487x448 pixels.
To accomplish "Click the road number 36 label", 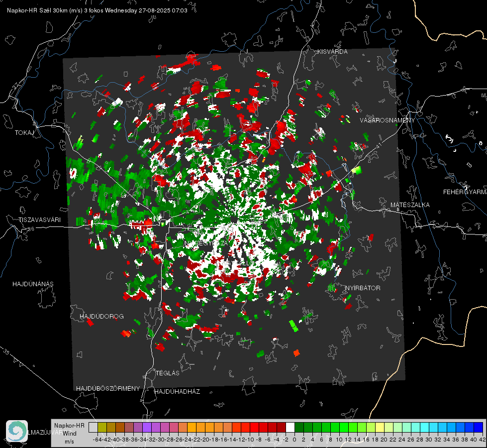I will [x=31, y=229].
